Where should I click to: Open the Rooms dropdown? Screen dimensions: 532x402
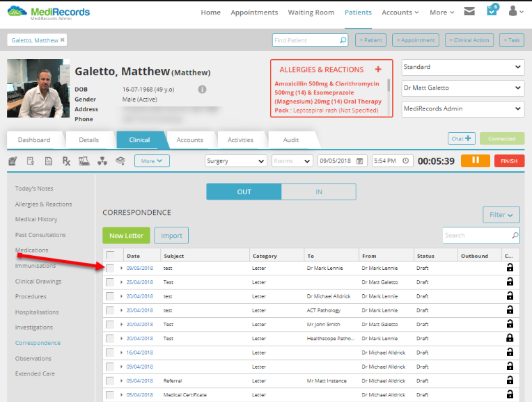click(292, 161)
